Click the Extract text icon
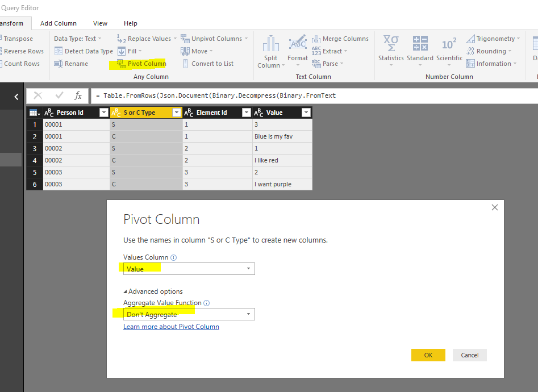Viewport: 538px width, 392px height. [316, 51]
